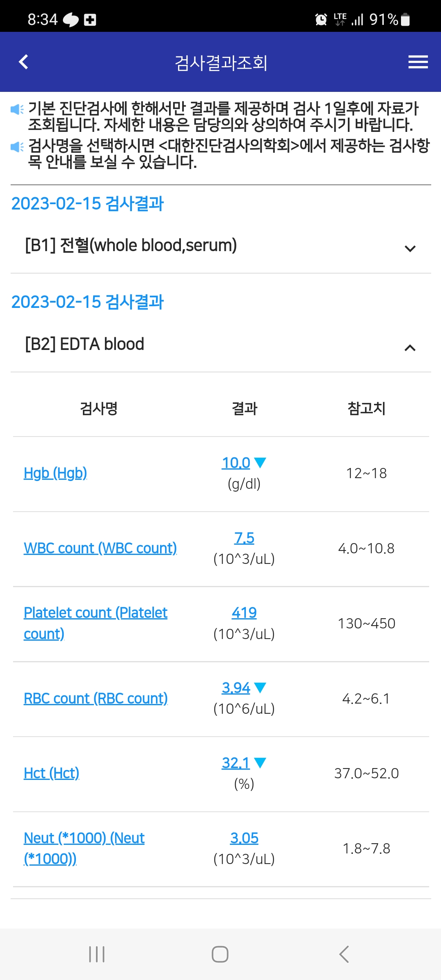Collapse the [B2] EDTA blood section chevron

pyautogui.click(x=410, y=348)
